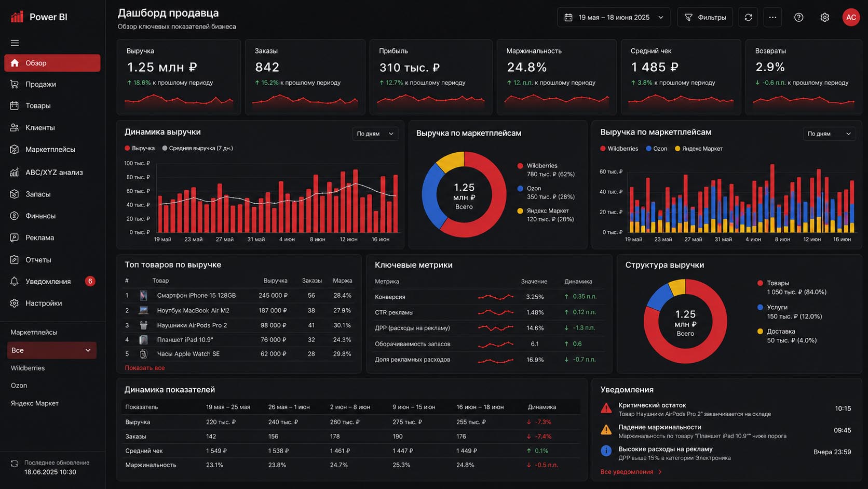Click the box icon beside Запасы
This screenshot has height=489, width=868.
[15, 194]
